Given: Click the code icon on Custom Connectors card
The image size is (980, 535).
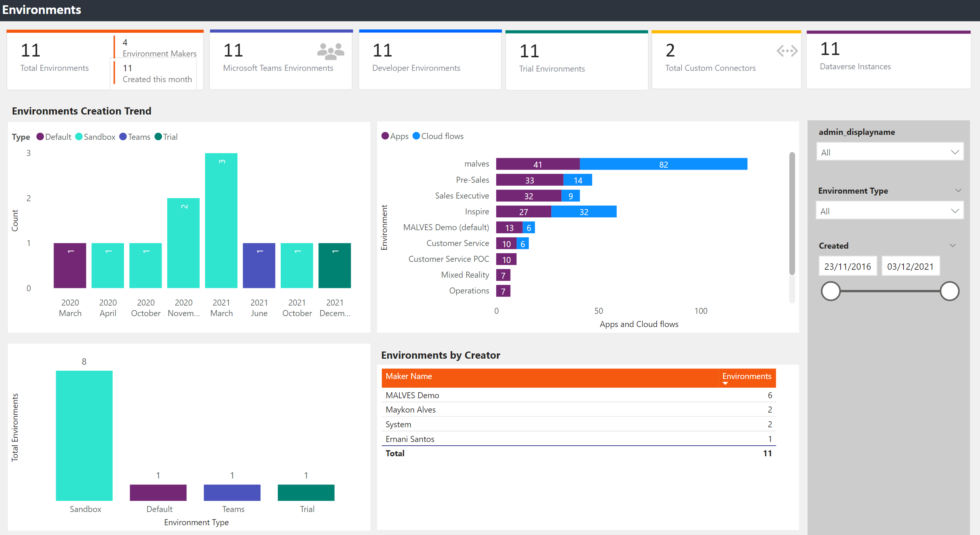Looking at the screenshot, I should pos(787,50).
